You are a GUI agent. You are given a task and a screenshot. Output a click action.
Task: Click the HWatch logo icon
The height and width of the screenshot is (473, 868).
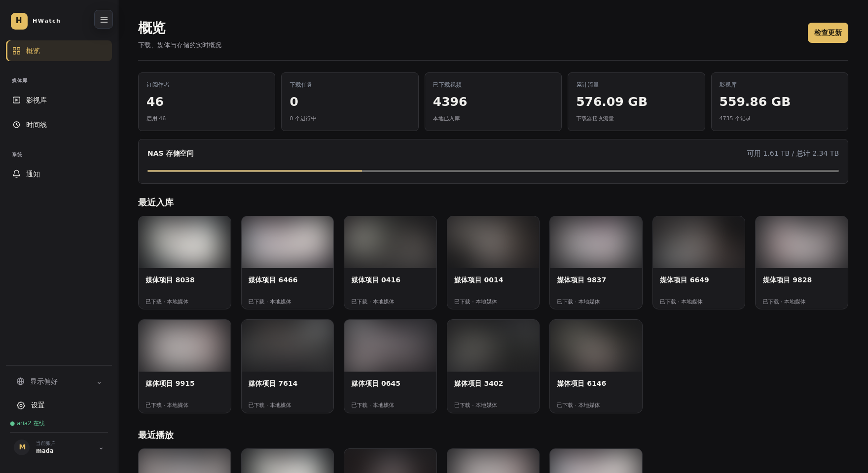19,21
